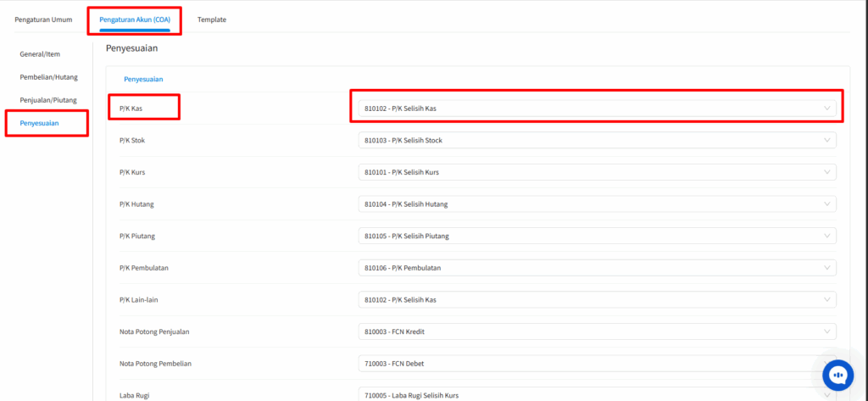Click chevron arrow in P/K Kas field
Screen dimensions: 868x401
[x=827, y=108]
